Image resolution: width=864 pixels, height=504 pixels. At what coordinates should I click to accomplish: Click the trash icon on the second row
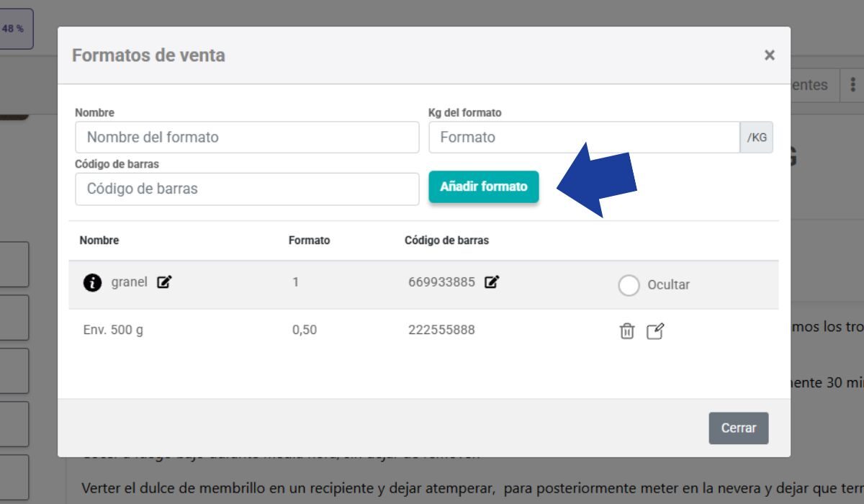627,330
